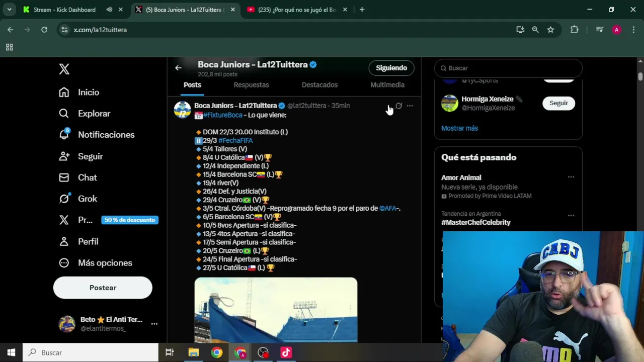Click page vertical scrollbar thumb
This screenshot has width=644, height=362.
[x=640, y=76]
